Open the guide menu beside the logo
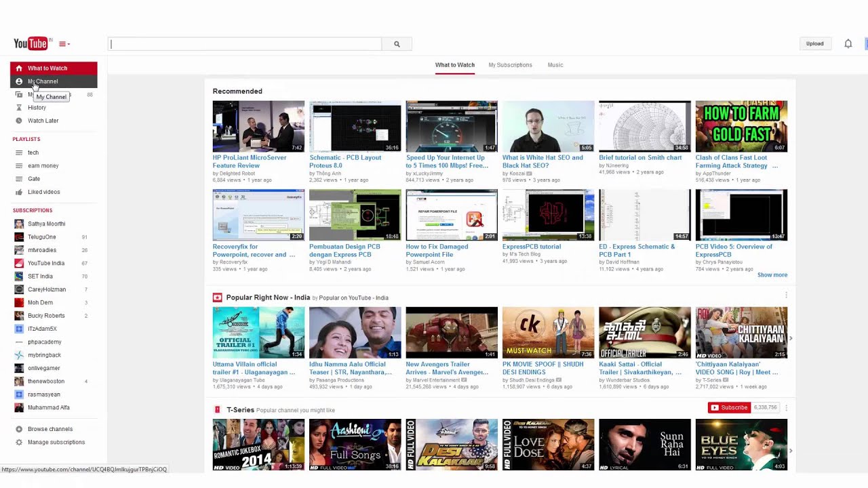The width and height of the screenshot is (868, 488). pos(64,44)
